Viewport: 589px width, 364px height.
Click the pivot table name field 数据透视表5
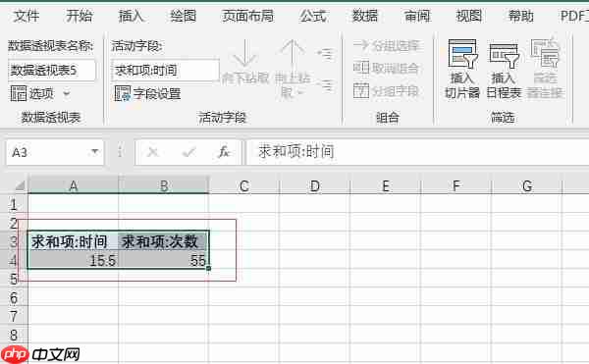(x=51, y=71)
